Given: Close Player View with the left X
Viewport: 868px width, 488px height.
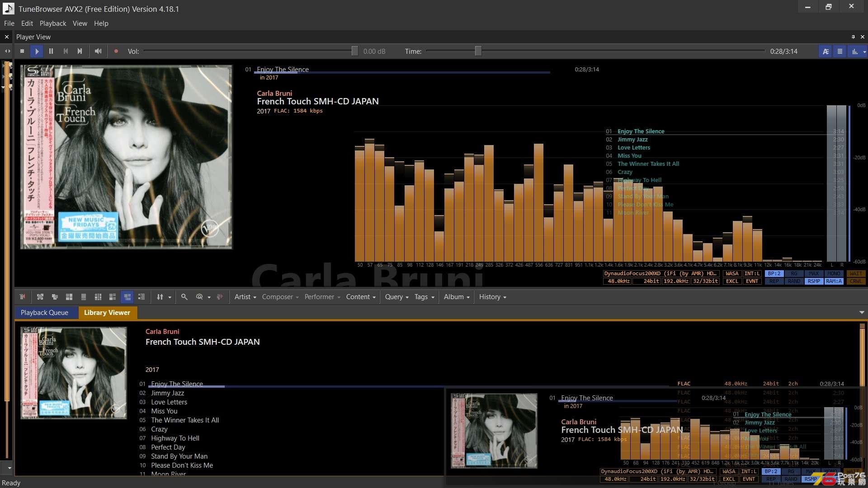Looking at the screenshot, I should point(7,37).
